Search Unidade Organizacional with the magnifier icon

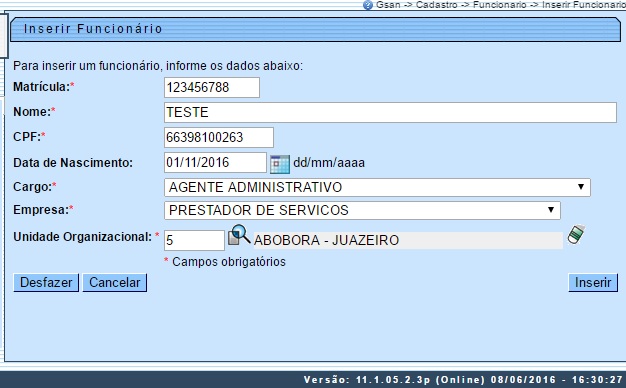[x=239, y=235]
